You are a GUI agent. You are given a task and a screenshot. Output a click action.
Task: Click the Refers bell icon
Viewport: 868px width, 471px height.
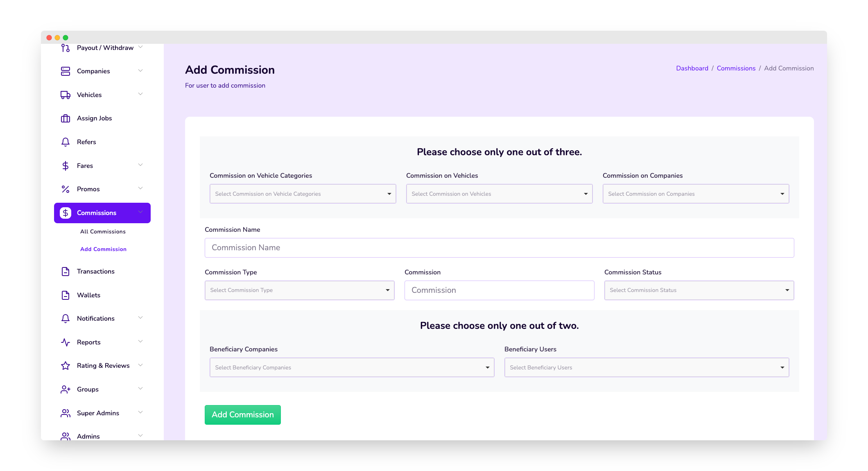[66, 142]
